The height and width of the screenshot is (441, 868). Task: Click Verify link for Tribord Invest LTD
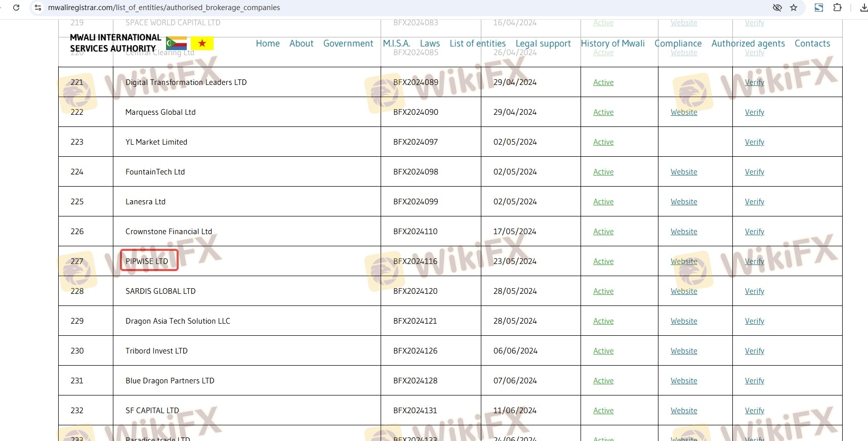click(x=754, y=351)
